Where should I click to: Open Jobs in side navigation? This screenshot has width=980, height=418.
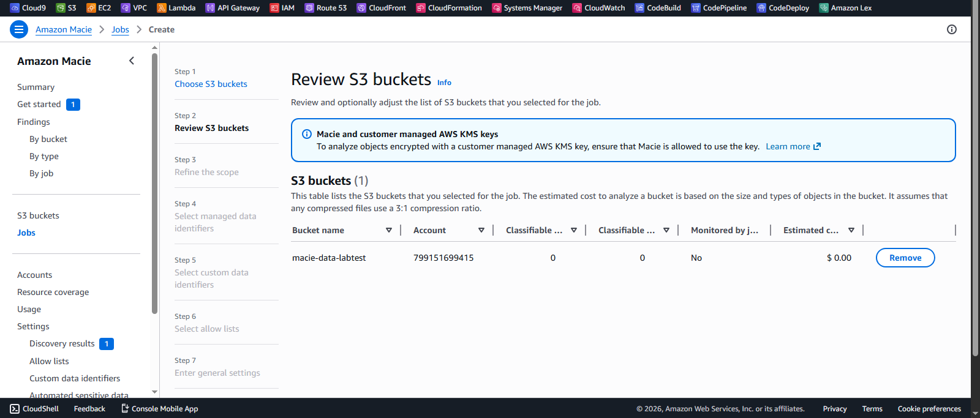click(x=26, y=233)
